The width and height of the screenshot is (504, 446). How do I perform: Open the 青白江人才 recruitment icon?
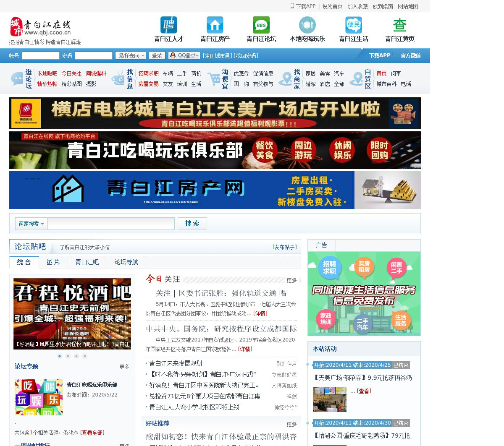point(169,25)
